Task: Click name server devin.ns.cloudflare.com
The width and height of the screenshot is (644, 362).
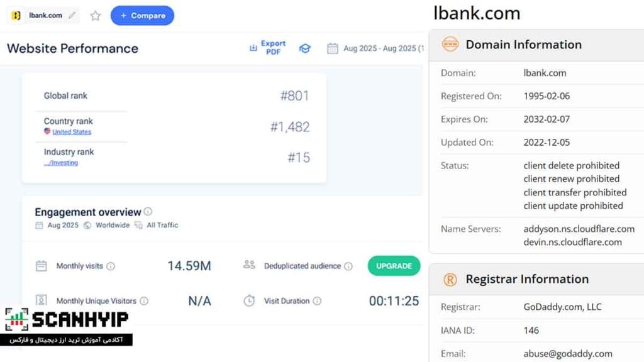Action: click(572, 242)
